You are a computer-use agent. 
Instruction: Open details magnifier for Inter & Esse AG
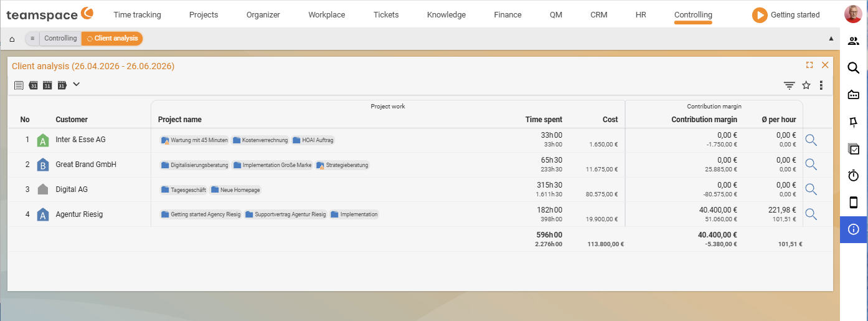click(811, 140)
